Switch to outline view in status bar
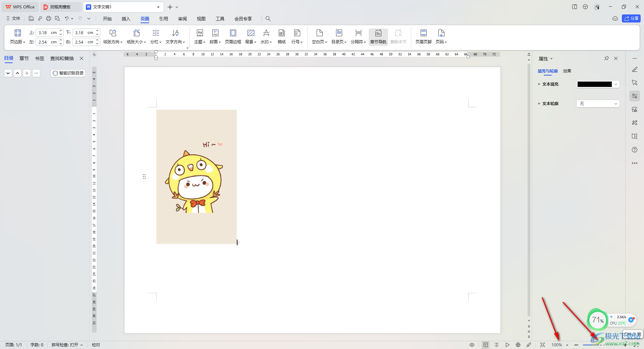The image size is (644, 349). pos(496,345)
